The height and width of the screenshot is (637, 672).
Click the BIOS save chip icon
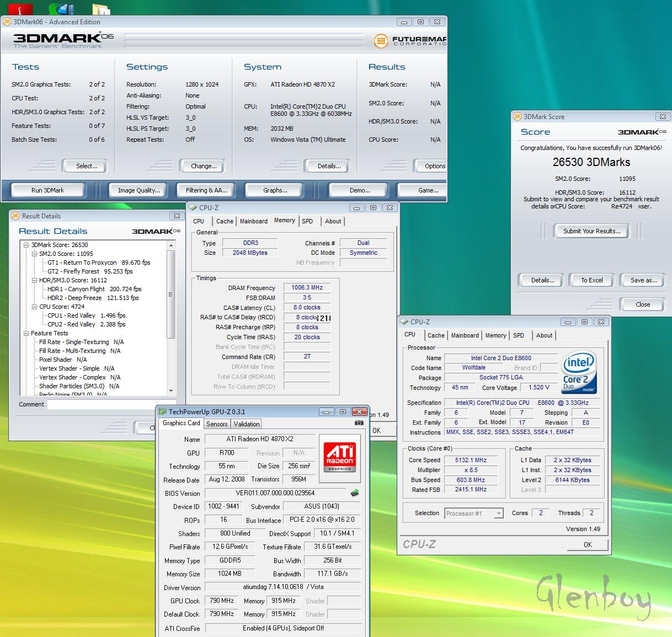tap(354, 493)
